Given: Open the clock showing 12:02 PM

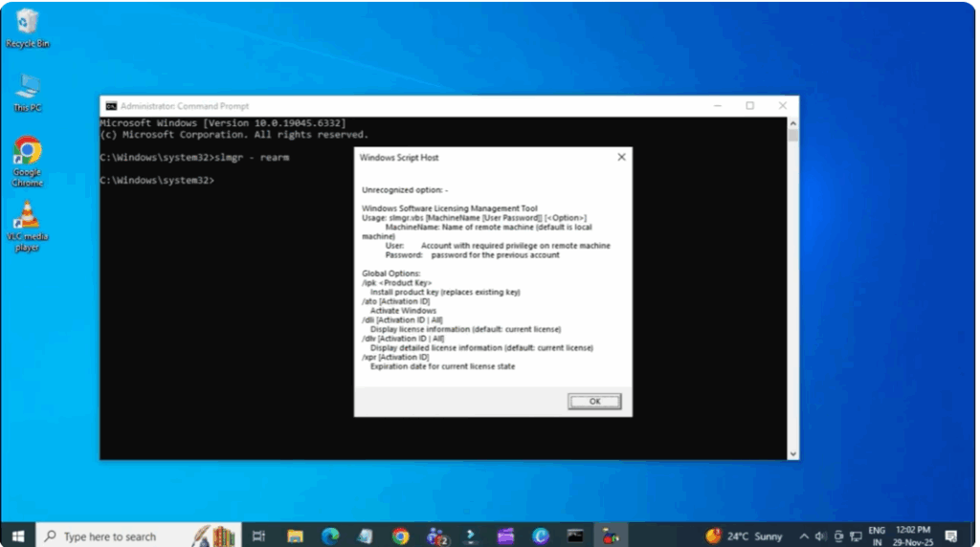Looking at the screenshot, I should tap(912, 536).
